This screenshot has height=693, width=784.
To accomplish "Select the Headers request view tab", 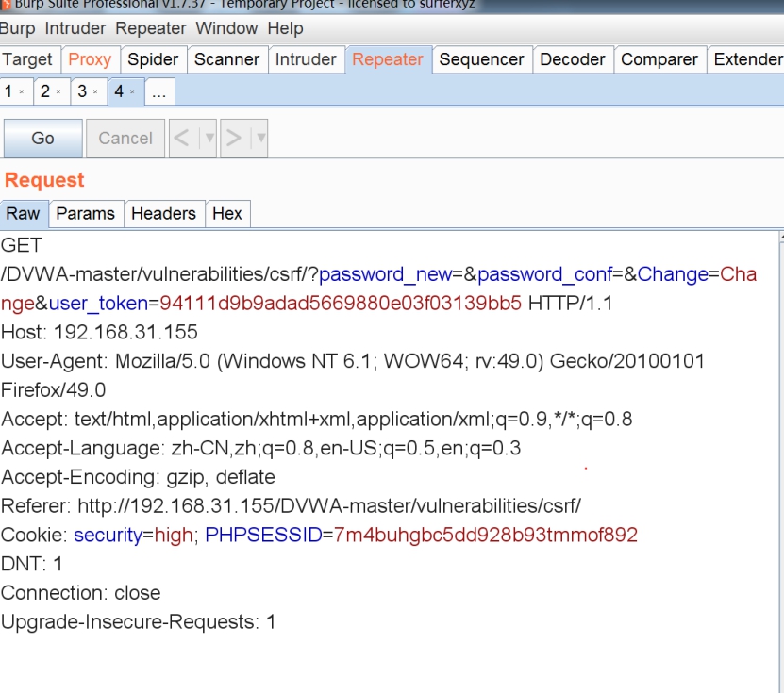I will [x=163, y=214].
